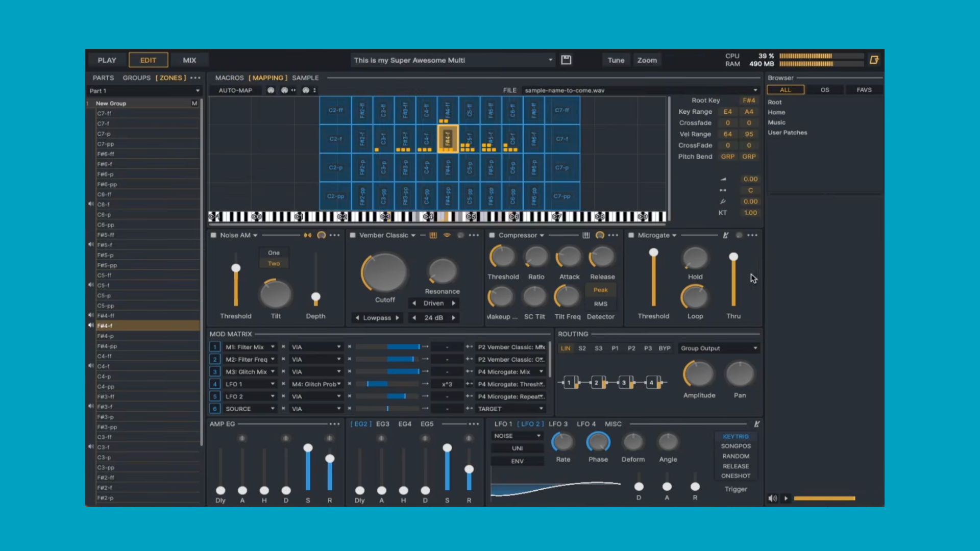
Task: Open the multi preset name dropdown
Action: (550, 60)
